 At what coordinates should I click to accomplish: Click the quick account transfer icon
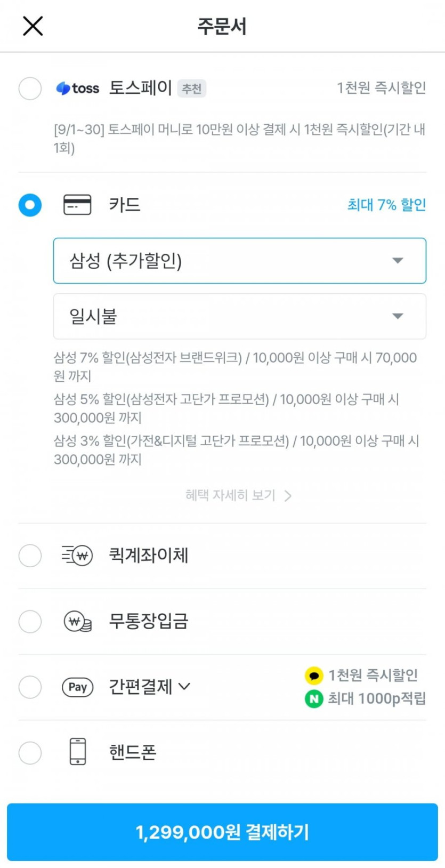pos(77,556)
